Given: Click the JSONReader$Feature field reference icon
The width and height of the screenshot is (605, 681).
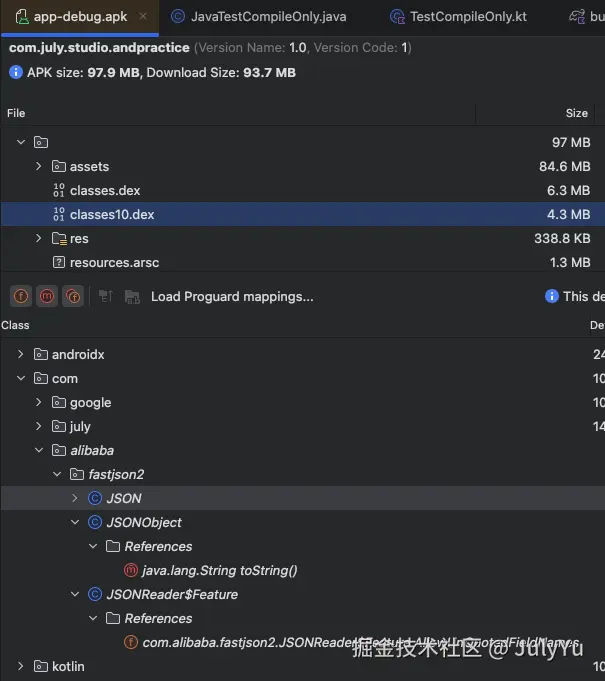Looking at the screenshot, I should point(131,642).
